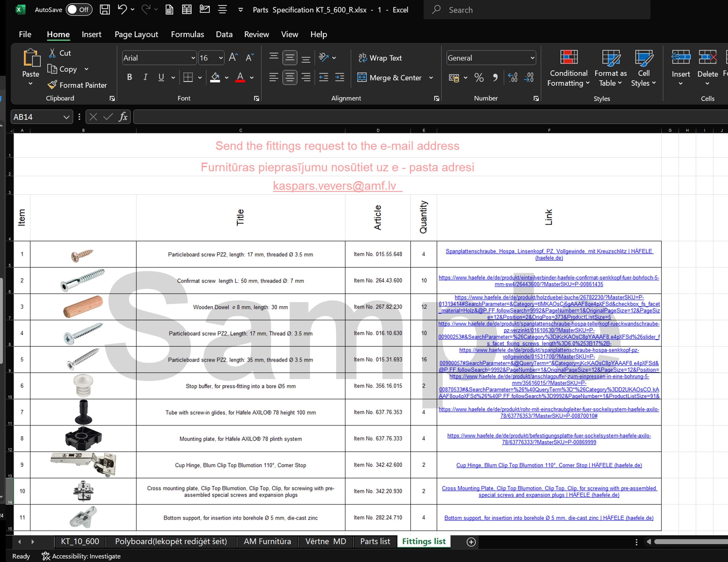Activate the Format Painter
Image resolution: width=728 pixels, height=562 pixels.
click(x=77, y=85)
